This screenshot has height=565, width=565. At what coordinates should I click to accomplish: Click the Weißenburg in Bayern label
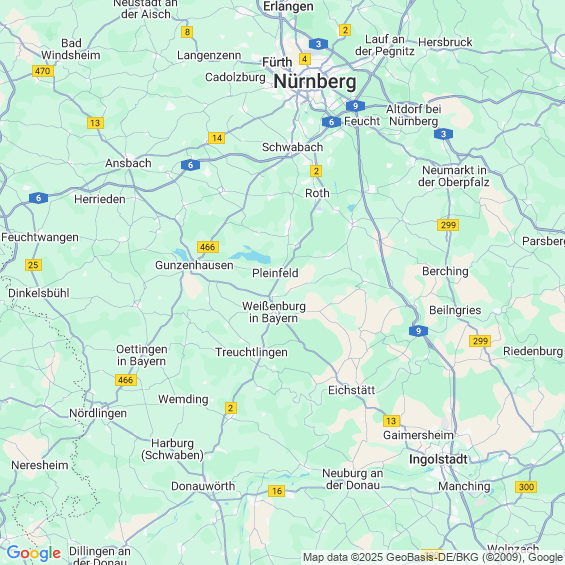(x=274, y=312)
